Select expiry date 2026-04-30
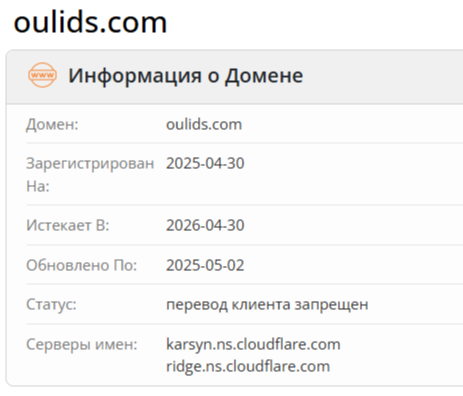The image size is (463, 396). [205, 225]
